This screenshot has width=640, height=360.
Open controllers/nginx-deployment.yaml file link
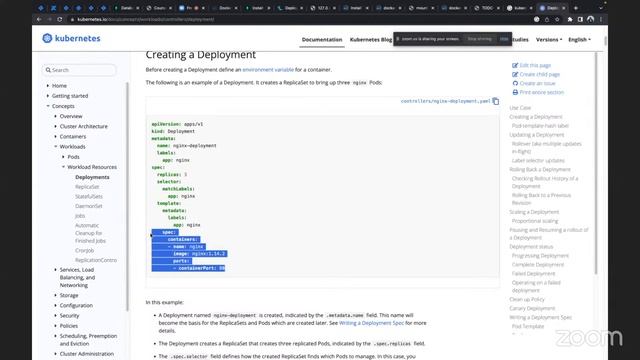(x=445, y=101)
